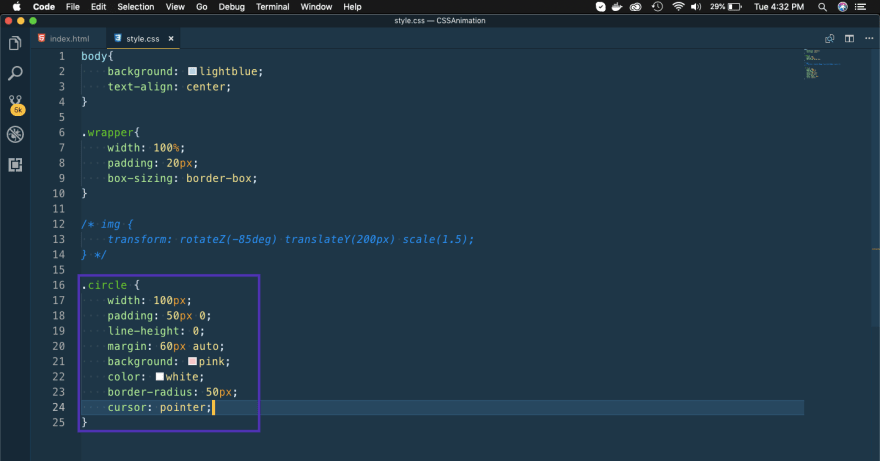Open Siri from the menu bar

tap(842, 7)
